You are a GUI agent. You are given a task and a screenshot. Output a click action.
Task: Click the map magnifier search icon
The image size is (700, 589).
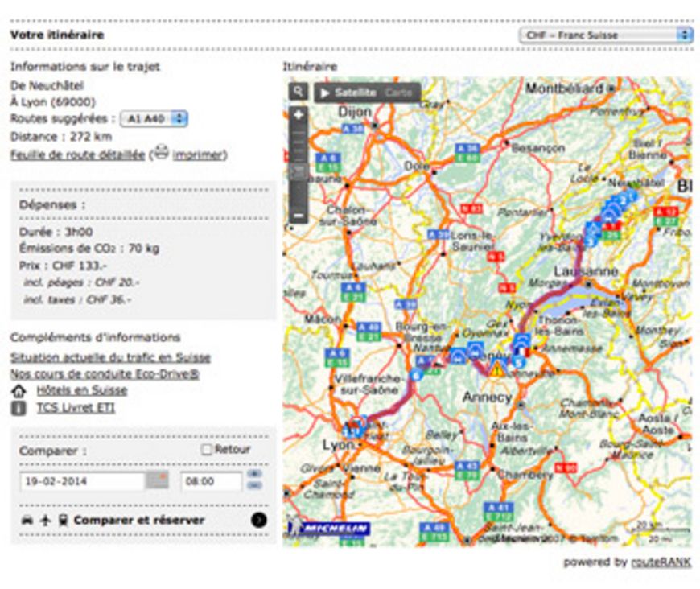(299, 92)
